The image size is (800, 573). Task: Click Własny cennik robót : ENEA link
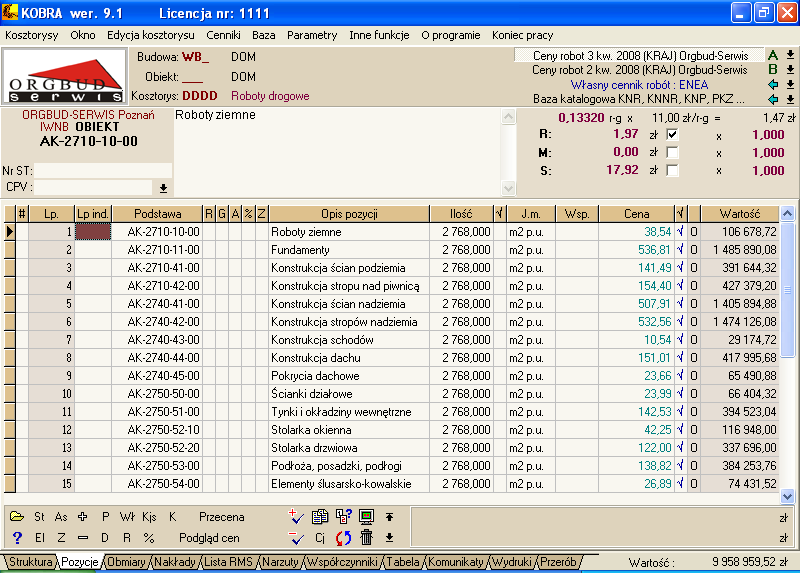(639, 85)
